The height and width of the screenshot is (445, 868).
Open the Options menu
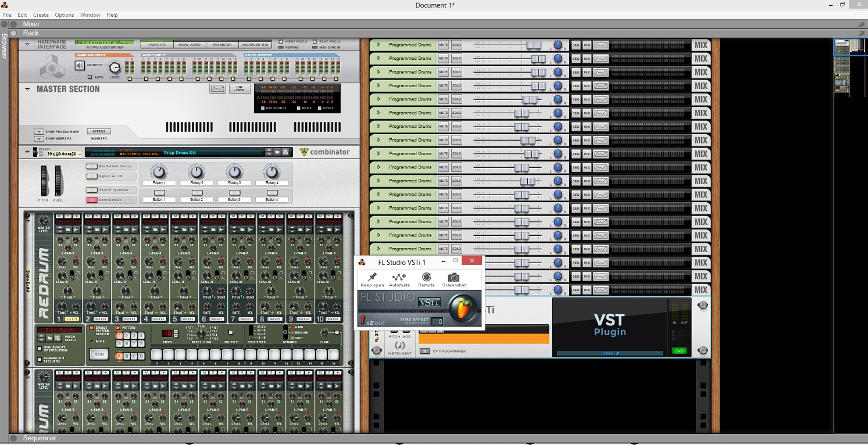pos(65,15)
